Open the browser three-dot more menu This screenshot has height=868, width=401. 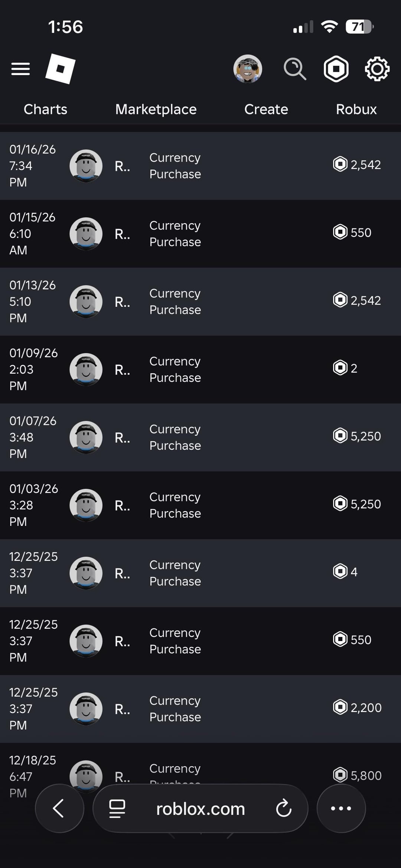tap(341, 808)
